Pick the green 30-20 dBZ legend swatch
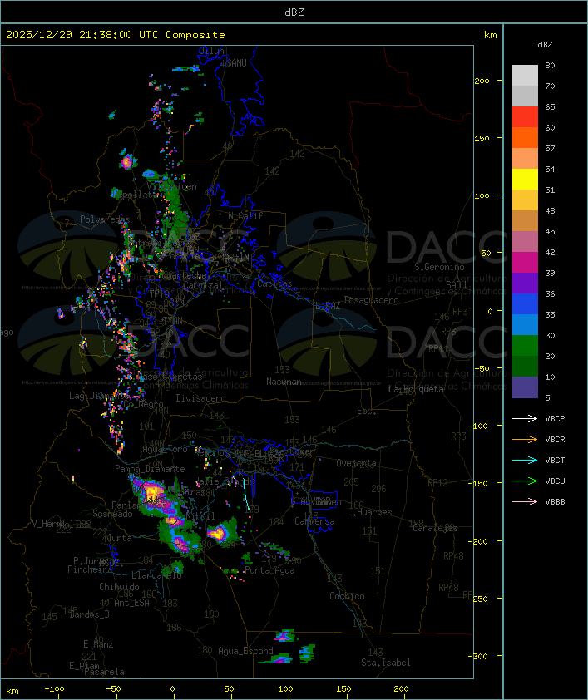The height and width of the screenshot is (700, 588). click(525, 346)
